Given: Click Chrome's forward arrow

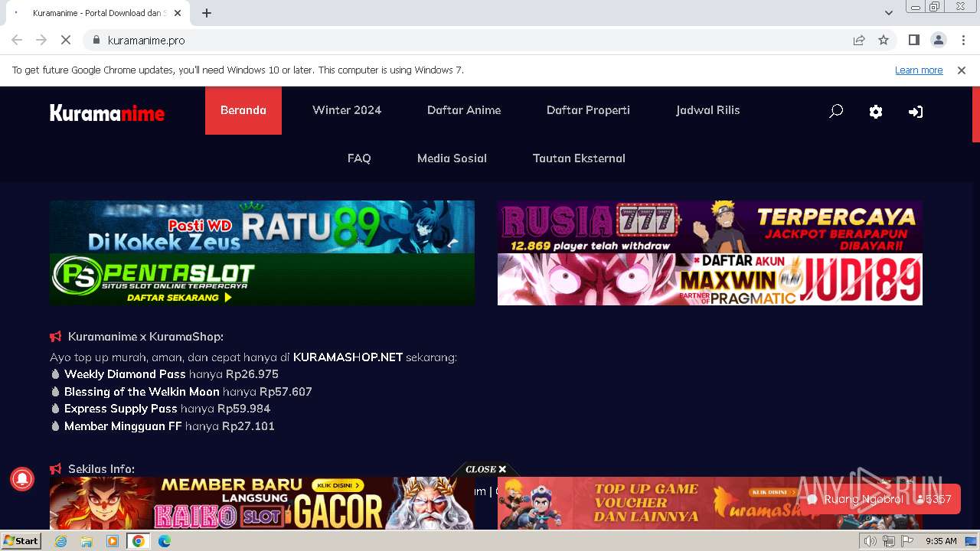Looking at the screenshot, I should (x=41, y=40).
